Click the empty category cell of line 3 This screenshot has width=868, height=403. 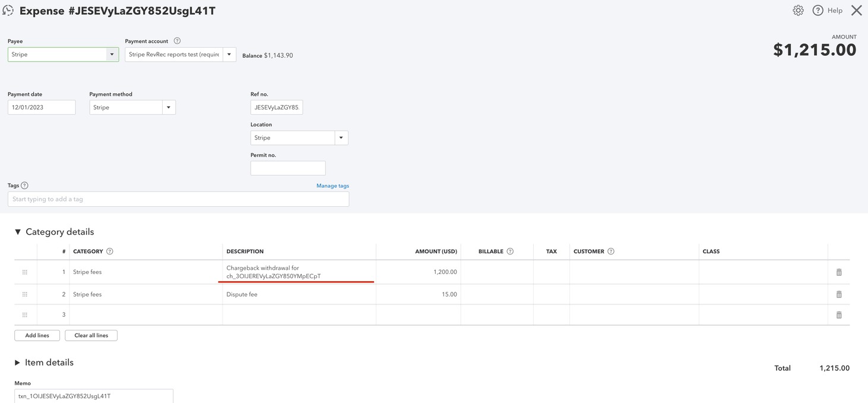click(x=146, y=315)
